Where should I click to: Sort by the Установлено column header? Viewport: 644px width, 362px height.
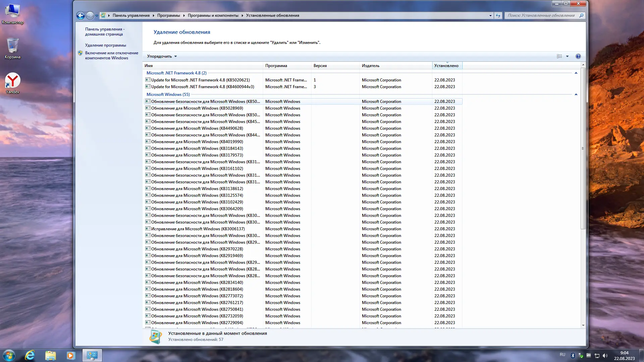pyautogui.click(x=446, y=66)
